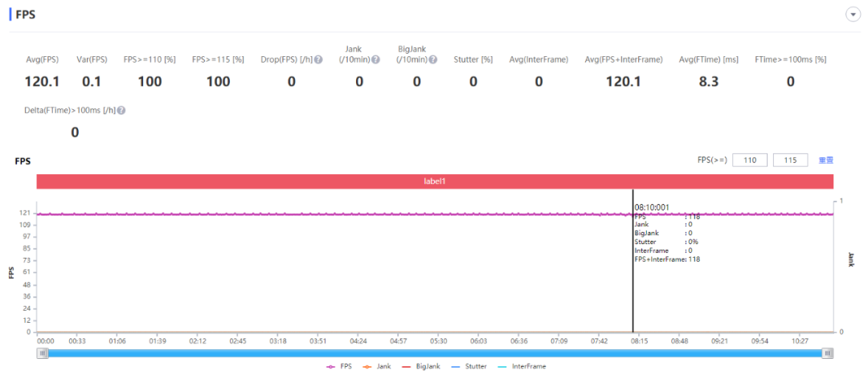Toggle the BigJank series in the legend
868x371 pixels.
(422, 366)
